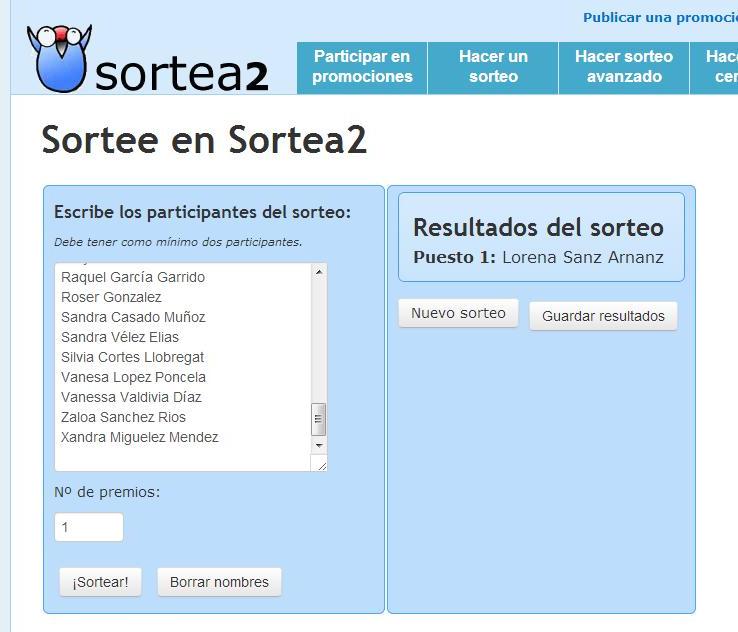The image size is (738, 632).
Task: Click the line Vanessa Valdivia Díaz
Action: [131, 397]
